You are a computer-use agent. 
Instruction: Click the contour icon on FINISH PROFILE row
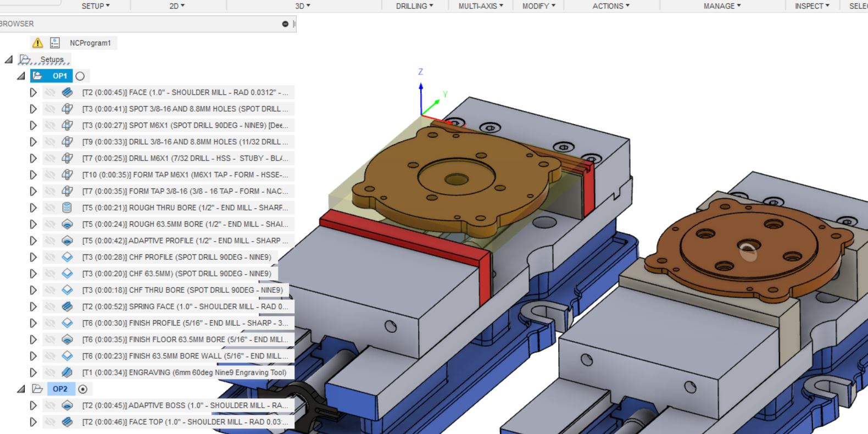(67, 323)
